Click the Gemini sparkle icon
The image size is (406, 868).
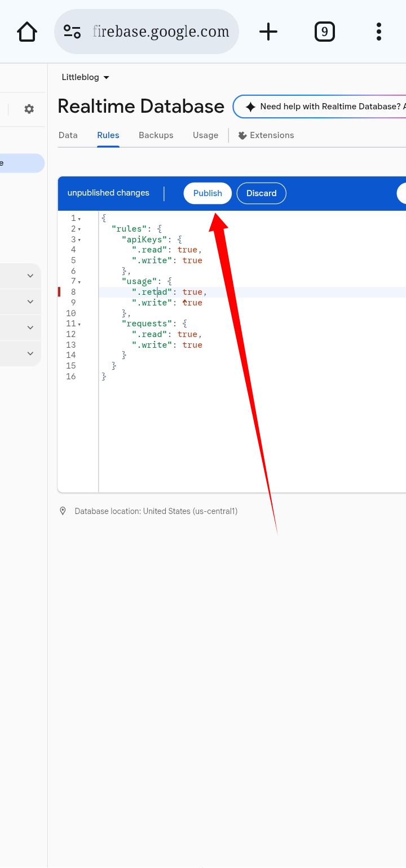tap(250, 107)
